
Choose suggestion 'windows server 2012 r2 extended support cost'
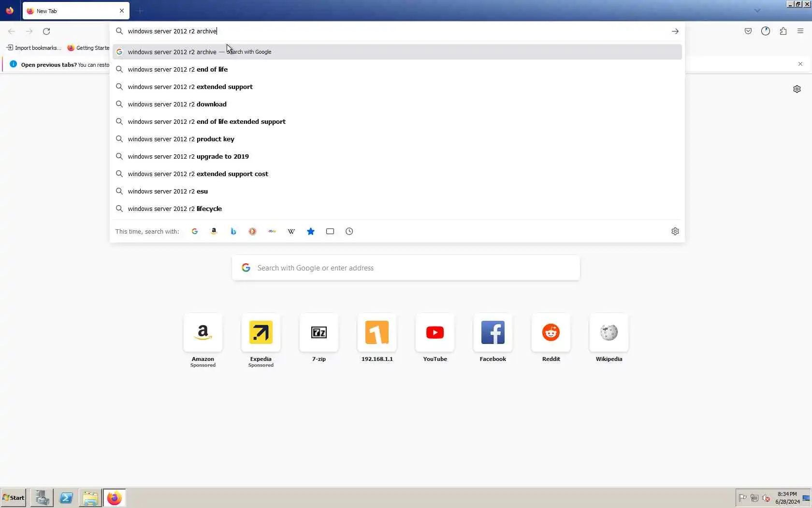click(397, 174)
